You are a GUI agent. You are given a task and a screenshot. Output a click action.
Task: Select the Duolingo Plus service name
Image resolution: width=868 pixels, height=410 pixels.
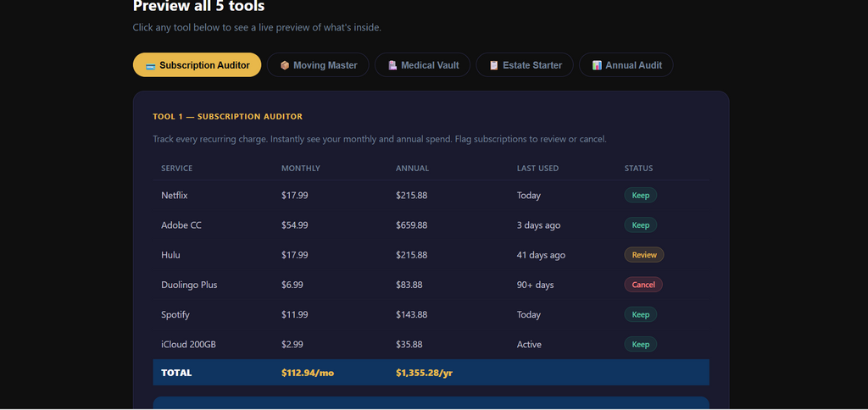pos(189,285)
